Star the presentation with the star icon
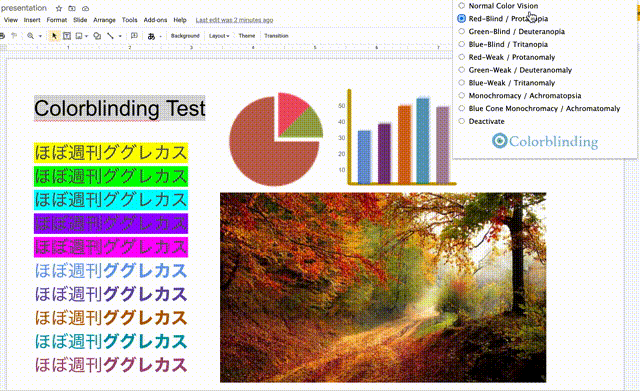The width and height of the screenshot is (640, 391). [x=59, y=8]
